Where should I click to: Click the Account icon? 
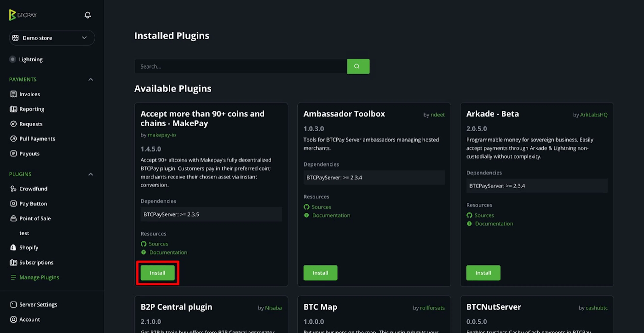pos(13,319)
